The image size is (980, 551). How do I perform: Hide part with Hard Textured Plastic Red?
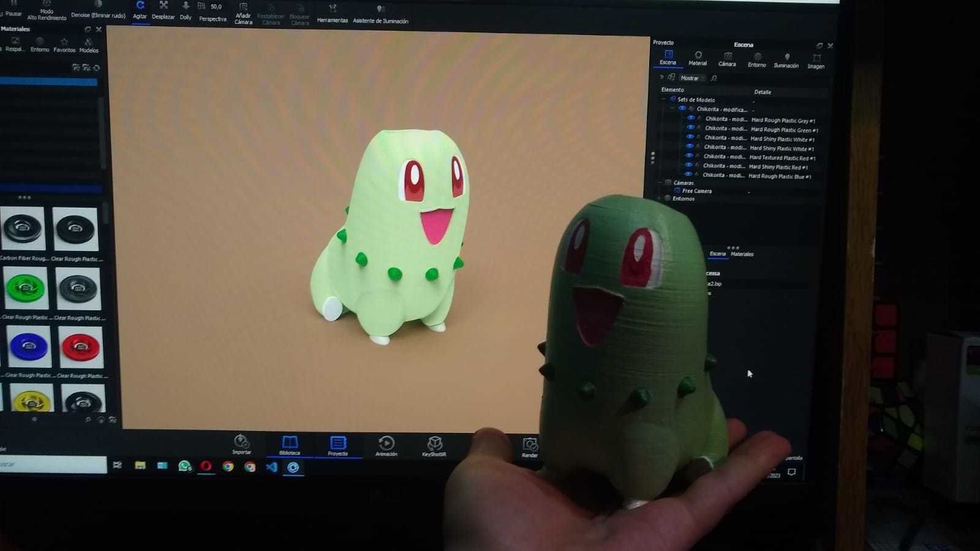pos(689,156)
